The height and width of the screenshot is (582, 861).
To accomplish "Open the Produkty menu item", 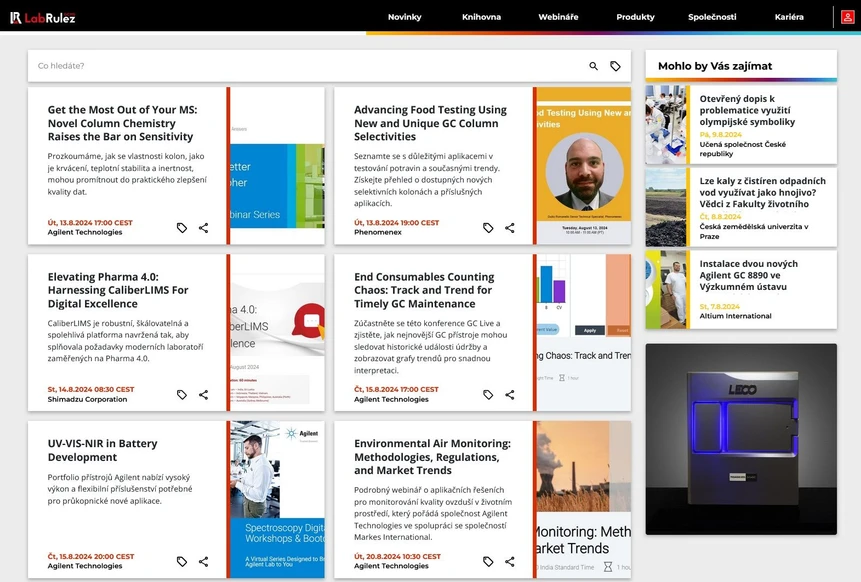I will click(x=635, y=17).
